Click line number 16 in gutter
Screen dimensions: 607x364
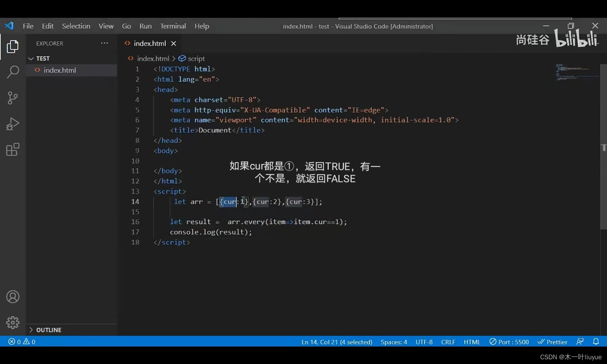tap(135, 222)
